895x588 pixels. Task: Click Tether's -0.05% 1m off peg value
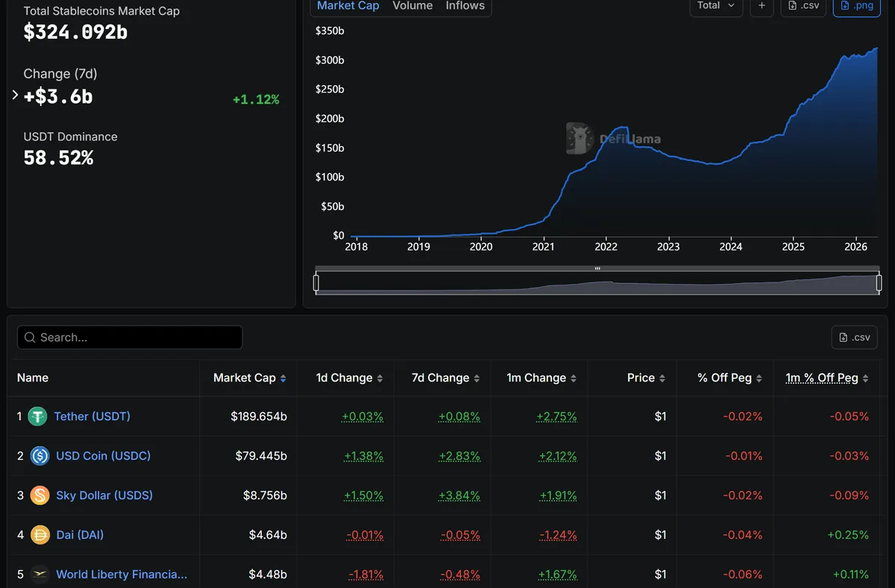tap(850, 417)
